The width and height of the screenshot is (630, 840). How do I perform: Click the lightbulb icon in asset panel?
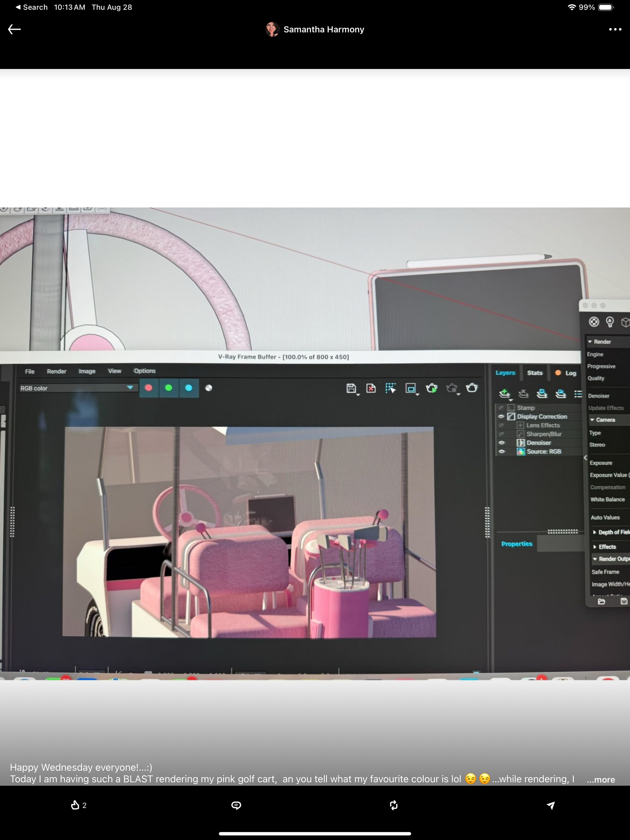pos(610,322)
